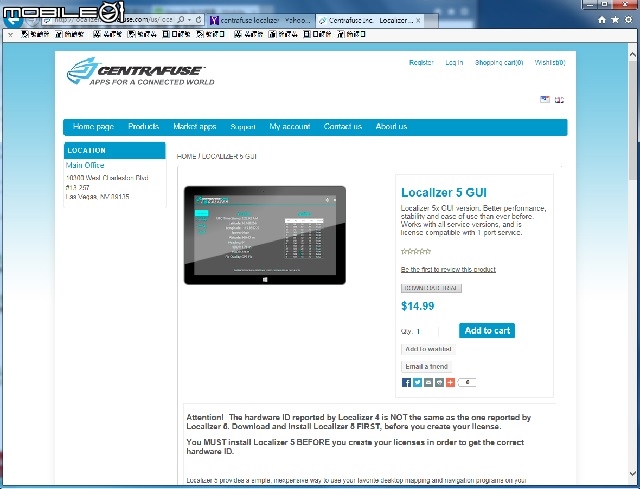Click the Main Office link
This screenshot has width=640, height=489.
[85, 165]
